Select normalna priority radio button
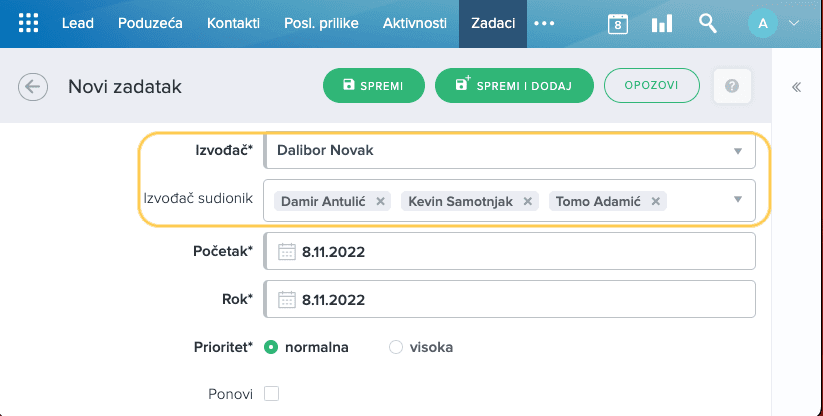The width and height of the screenshot is (823, 416). pos(271,347)
